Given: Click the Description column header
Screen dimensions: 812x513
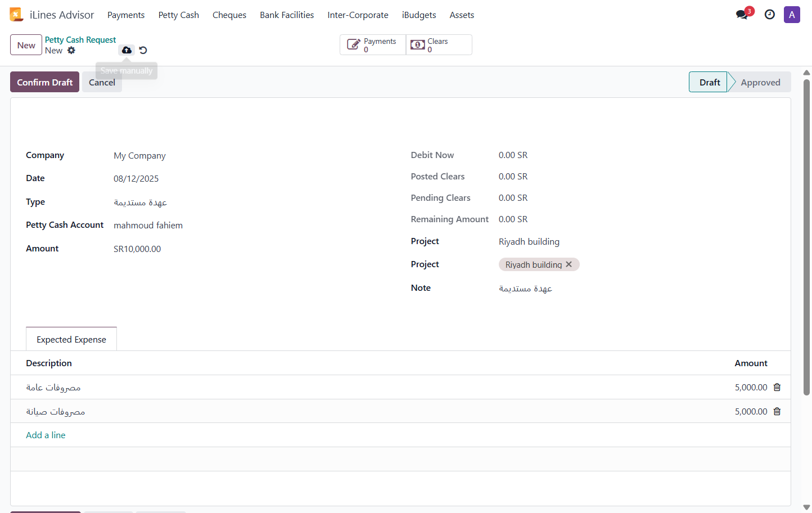Looking at the screenshot, I should coord(49,363).
